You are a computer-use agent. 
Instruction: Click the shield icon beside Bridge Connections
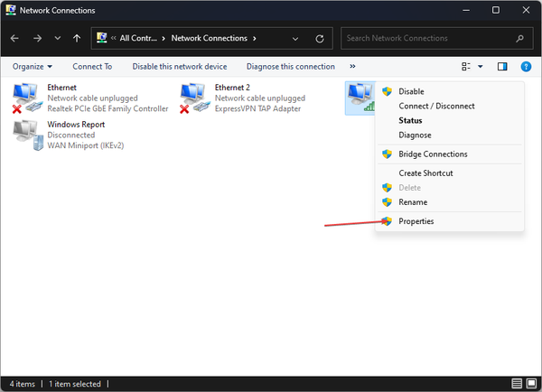[x=387, y=154]
